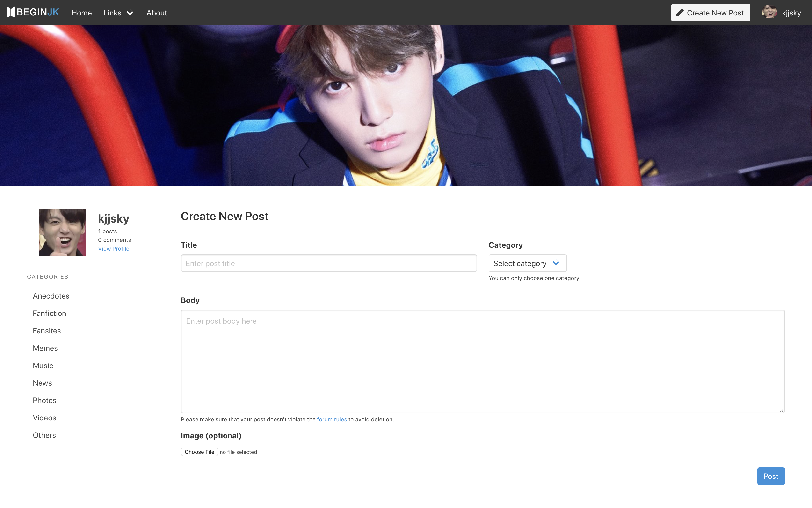Click the Links dropdown chevron
The width and height of the screenshot is (812, 508).
coord(130,13)
